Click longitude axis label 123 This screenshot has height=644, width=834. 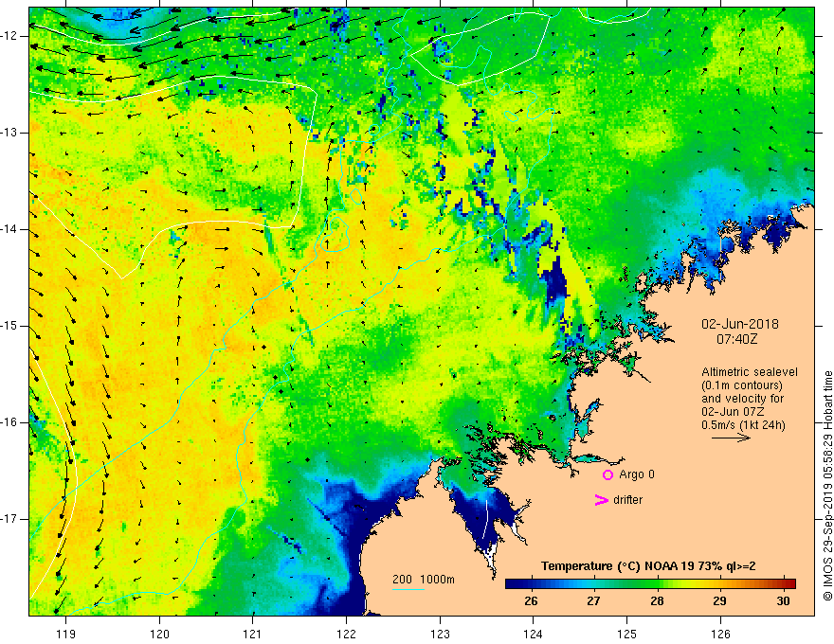tap(440, 634)
